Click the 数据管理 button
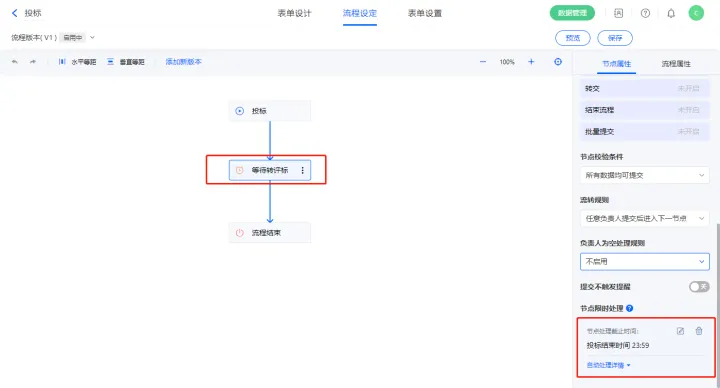Image resolution: width=720 pixels, height=388 pixels. pyautogui.click(x=572, y=13)
